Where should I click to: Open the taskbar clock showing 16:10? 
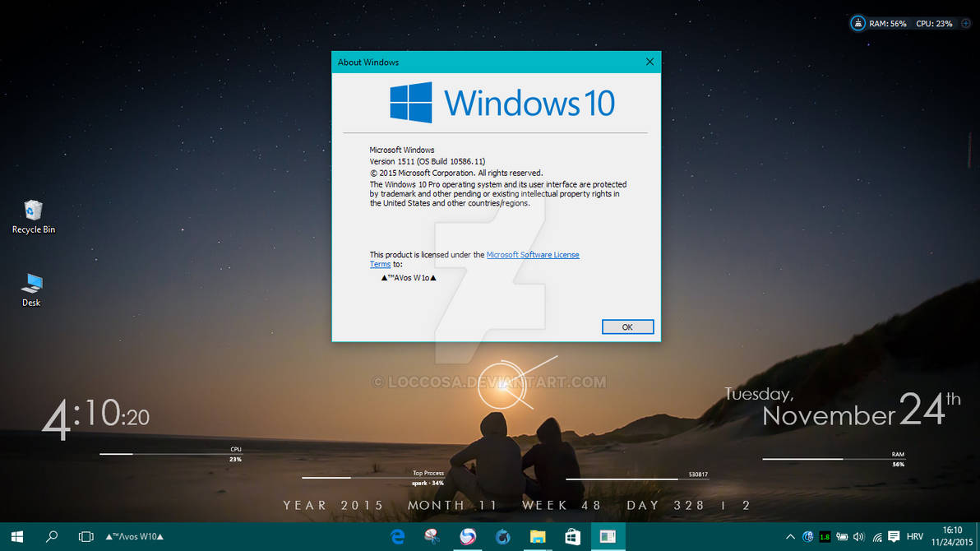click(952, 537)
